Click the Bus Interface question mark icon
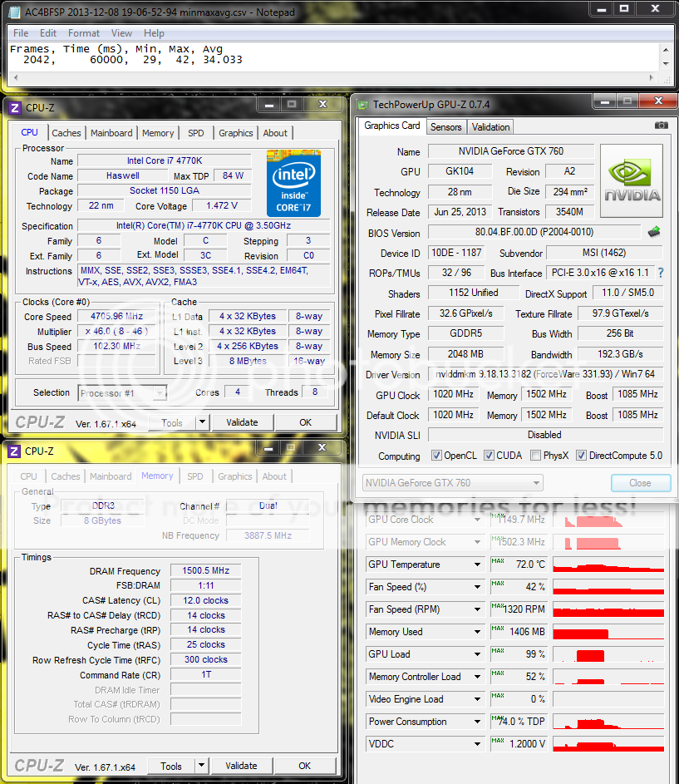 tap(661, 273)
